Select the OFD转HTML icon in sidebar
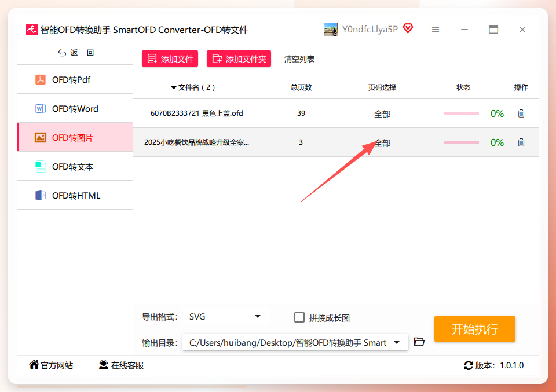556x392 pixels. pos(41,195)
